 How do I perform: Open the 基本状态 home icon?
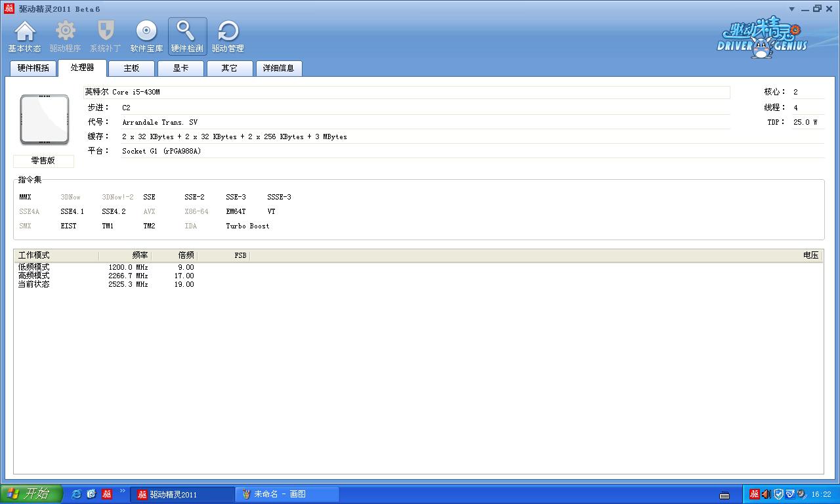point(24,37)
